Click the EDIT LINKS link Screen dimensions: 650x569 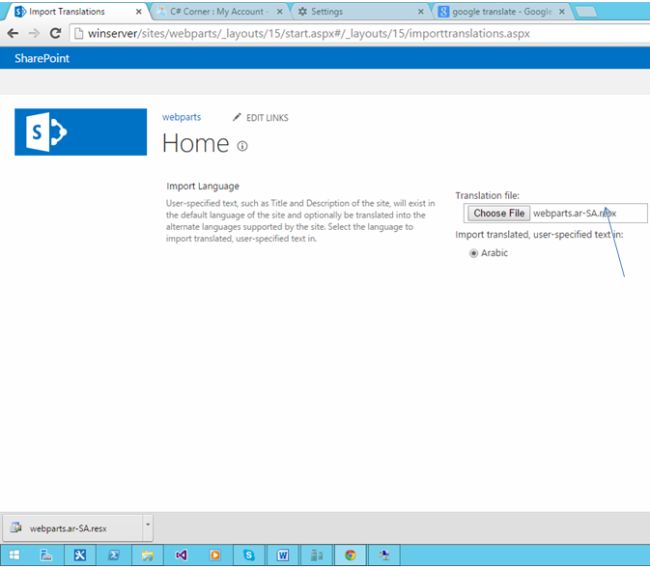click(x=267, y=118)
